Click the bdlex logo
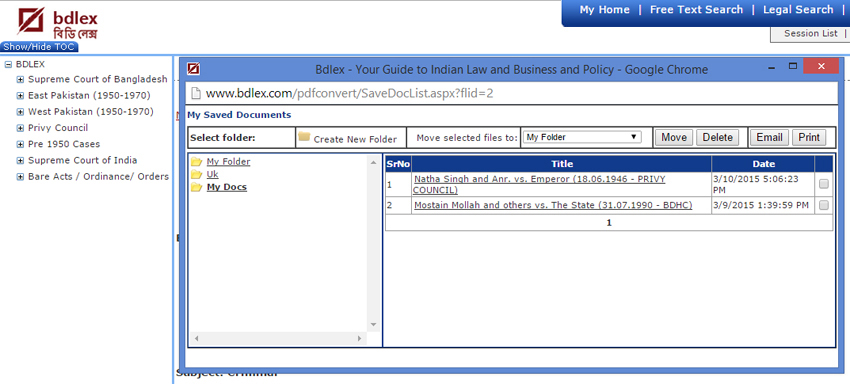850x384 pixels. point(57,23)
